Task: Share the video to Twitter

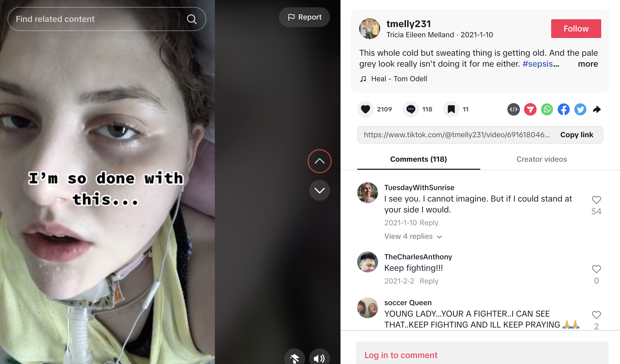Action: click(580, 109)
